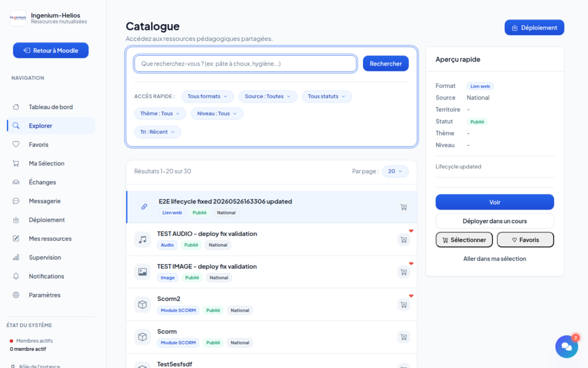Toggle favorite heart on TEST AUDIO row

coord(411,231)
